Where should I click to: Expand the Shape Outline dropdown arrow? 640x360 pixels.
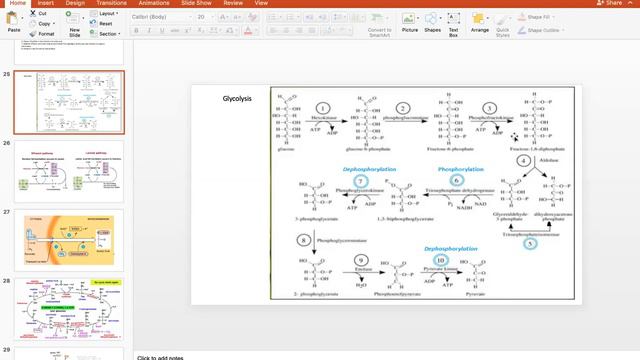pyautogui.click(x=563, y=30)
